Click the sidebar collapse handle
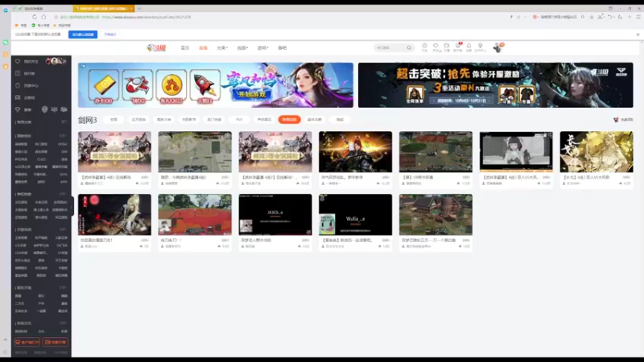The image size is (644, 362). (72, 205)
